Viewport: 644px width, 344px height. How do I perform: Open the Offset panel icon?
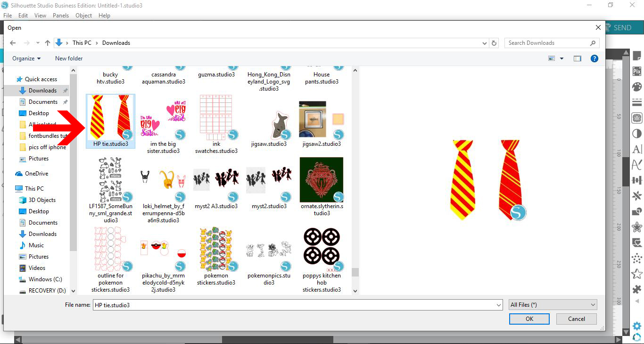(x=637, y=227)
